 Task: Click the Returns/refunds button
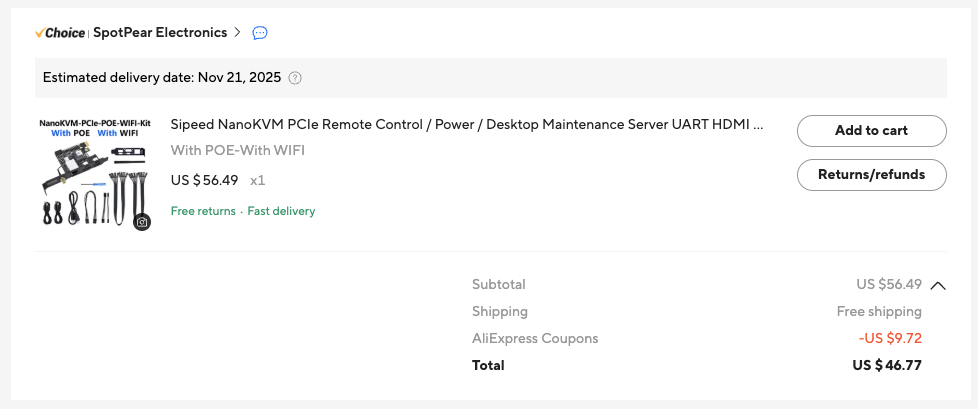click(x=871, y=174)
